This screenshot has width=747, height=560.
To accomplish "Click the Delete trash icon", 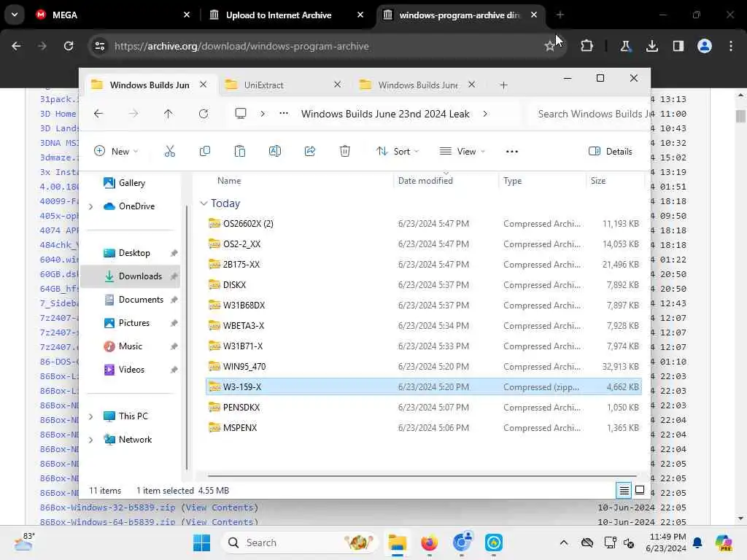I will tap(345, 152).
